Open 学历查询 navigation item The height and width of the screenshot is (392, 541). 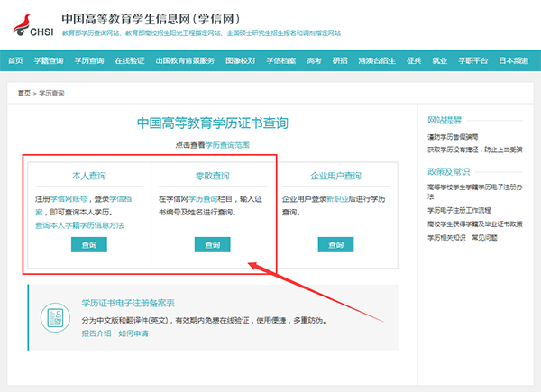coord(89,61)
